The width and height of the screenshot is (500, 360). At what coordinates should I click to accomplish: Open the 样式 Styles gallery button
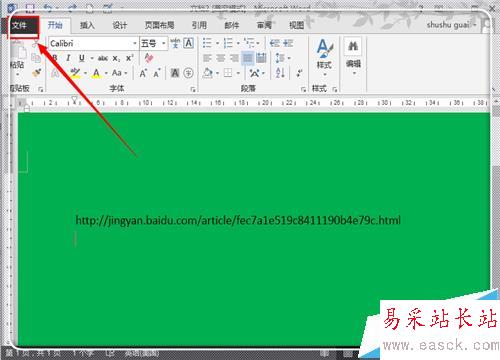click(x=324, y=56)
